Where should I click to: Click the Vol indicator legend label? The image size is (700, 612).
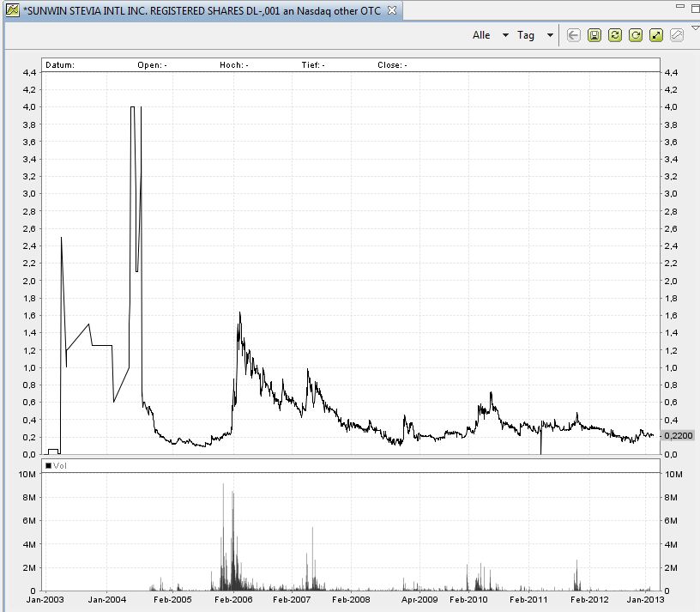pos(57,465)
